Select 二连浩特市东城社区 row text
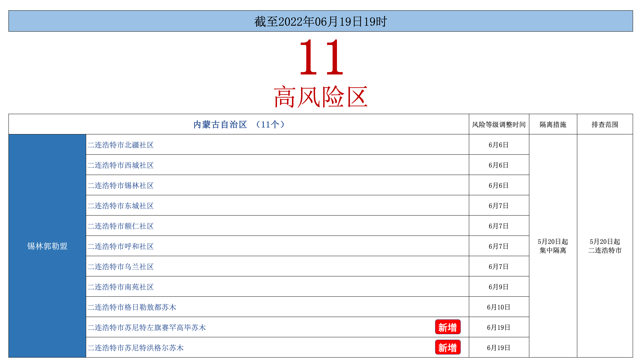644x364 pixels. point(120,206)
